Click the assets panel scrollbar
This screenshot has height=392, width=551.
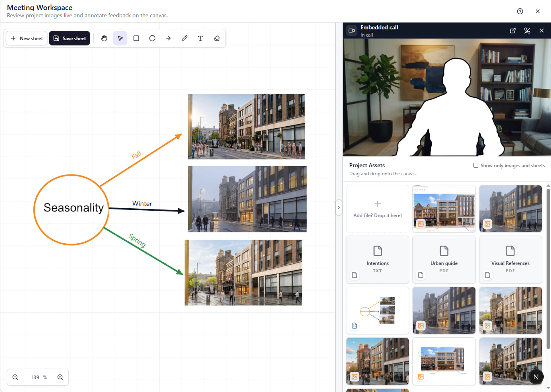click(x=548, y=269)
